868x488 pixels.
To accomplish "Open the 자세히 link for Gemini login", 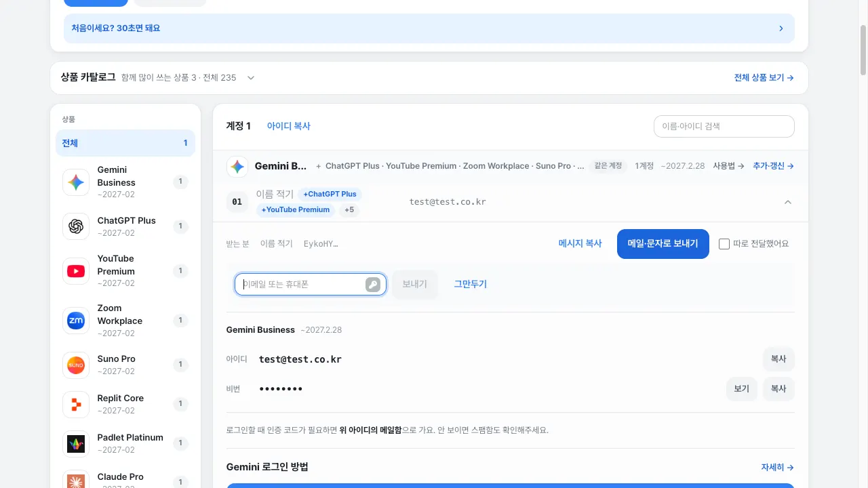I will (x=777, y=468).
